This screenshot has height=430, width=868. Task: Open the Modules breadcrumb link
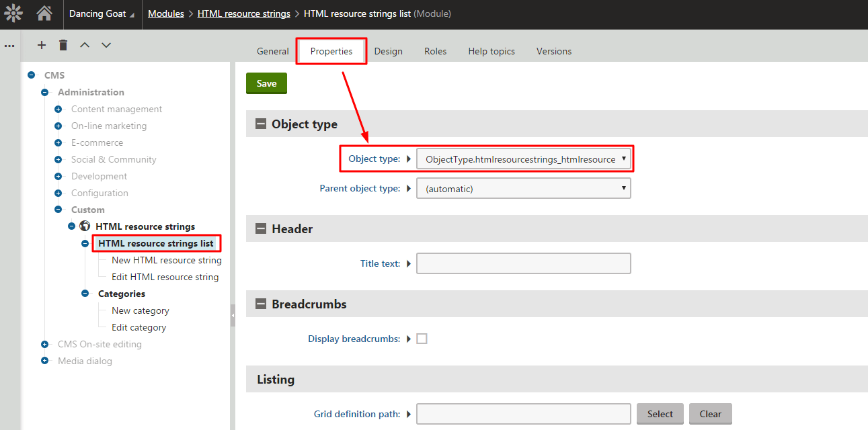[165, 13]
